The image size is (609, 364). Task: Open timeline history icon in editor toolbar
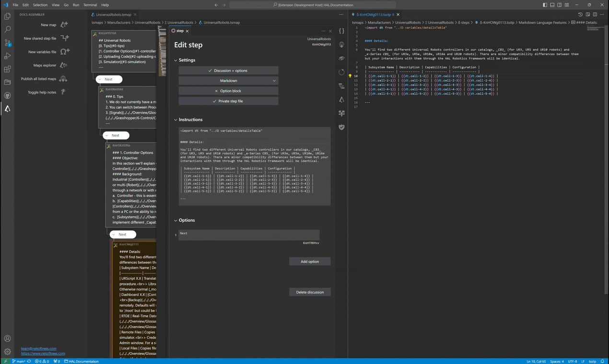point(580,15)
